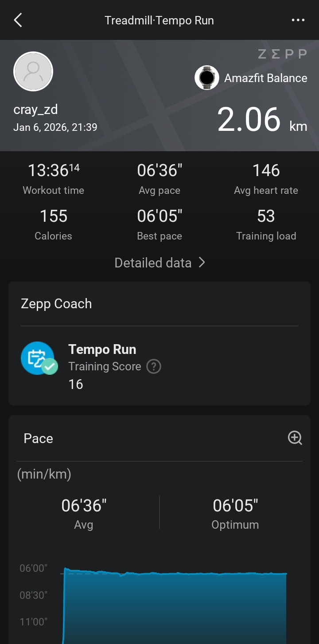Open the Training Score help icon
The width and height of the screenshot is (319, 644).
pos(154,366)
